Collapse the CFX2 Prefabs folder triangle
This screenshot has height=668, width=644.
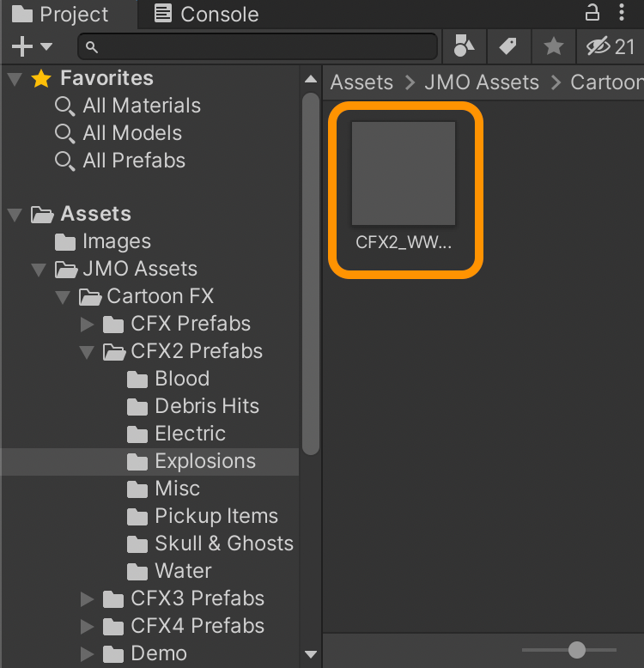87,352
